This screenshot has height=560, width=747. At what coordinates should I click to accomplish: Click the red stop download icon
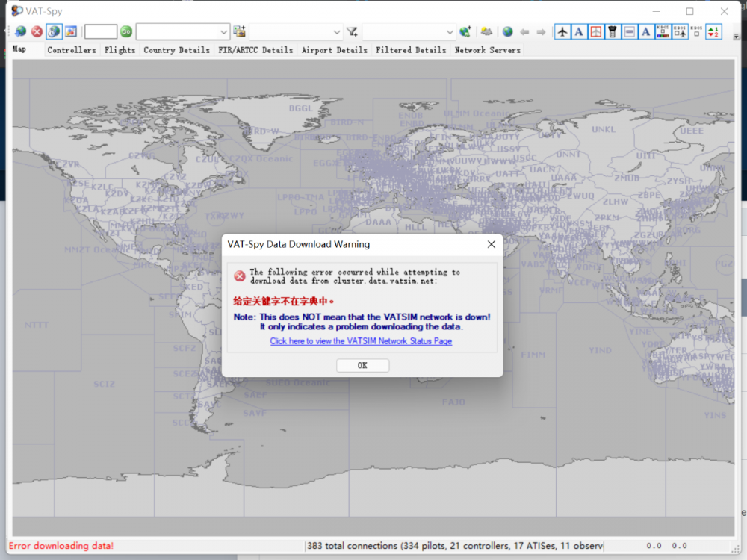pyautogui.click(x=36, y=31)
